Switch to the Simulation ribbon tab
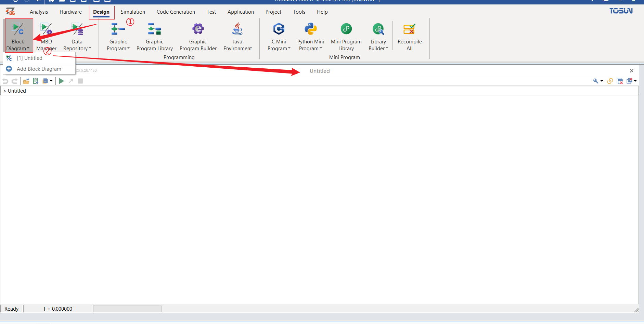644x324 pixels. pos(133,12)
